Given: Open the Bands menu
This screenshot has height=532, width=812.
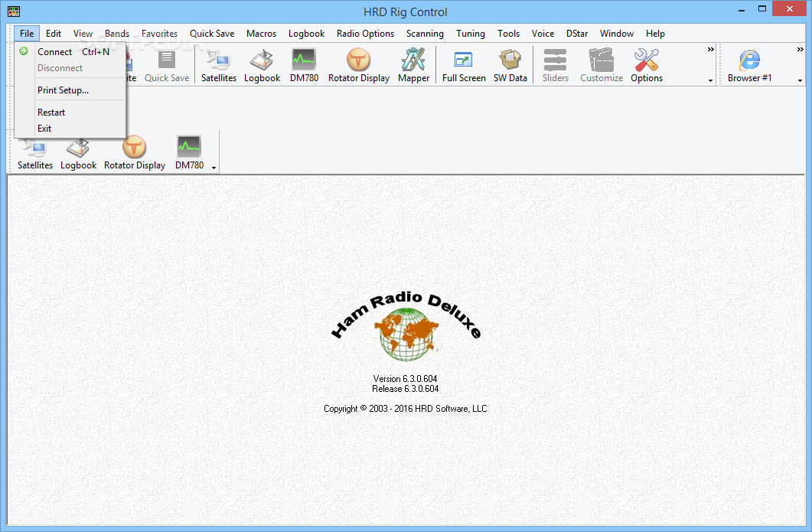Looking at the screenshot, I should 117,34.
